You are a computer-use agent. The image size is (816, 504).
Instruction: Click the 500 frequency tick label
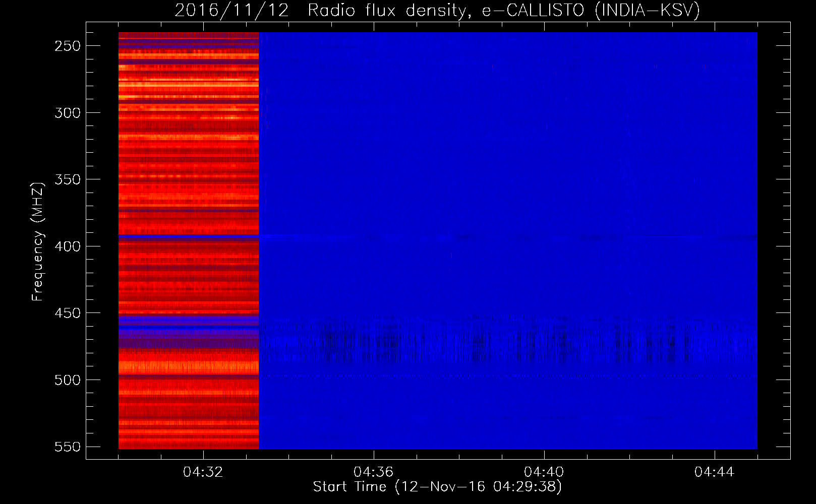(68, 380)
